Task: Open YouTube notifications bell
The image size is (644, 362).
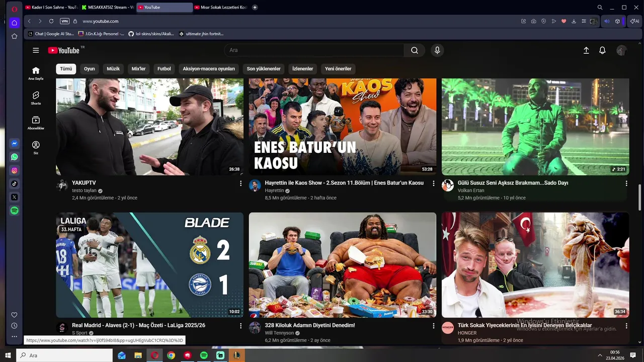Action: coord(602,50)
